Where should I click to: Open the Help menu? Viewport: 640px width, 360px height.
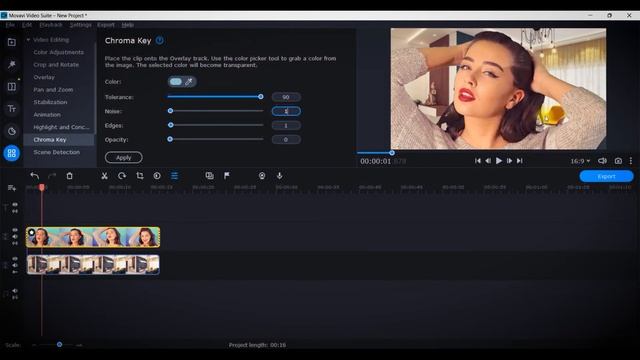(128, 25)
